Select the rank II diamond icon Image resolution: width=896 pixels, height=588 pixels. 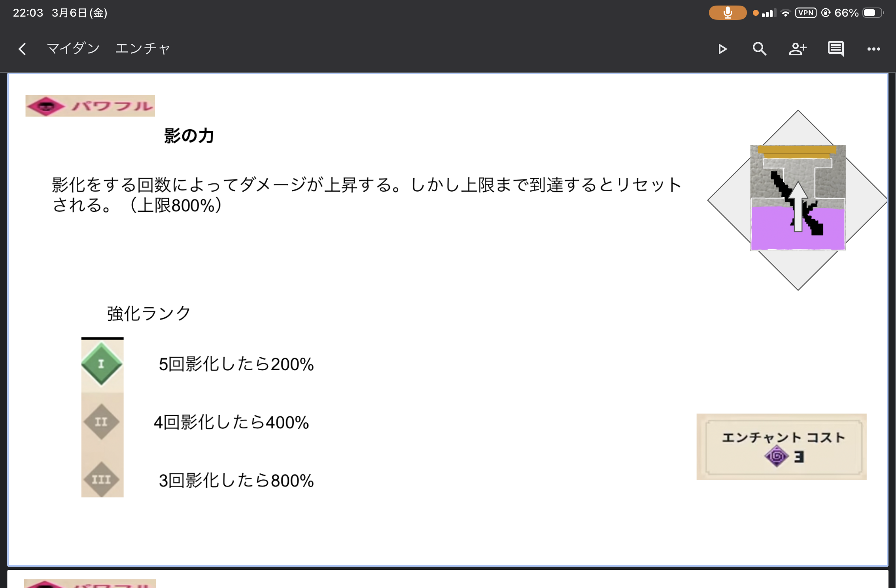coord(102,422)
